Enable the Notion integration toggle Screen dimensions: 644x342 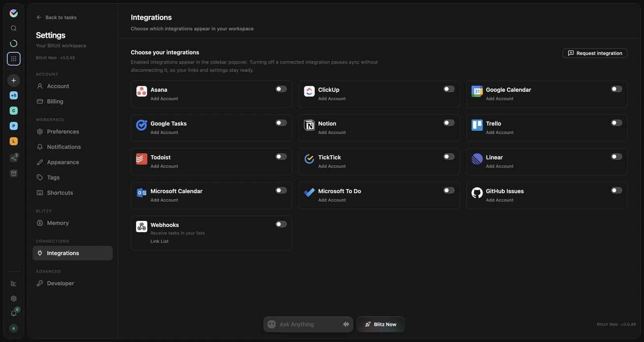click(449, 123)
